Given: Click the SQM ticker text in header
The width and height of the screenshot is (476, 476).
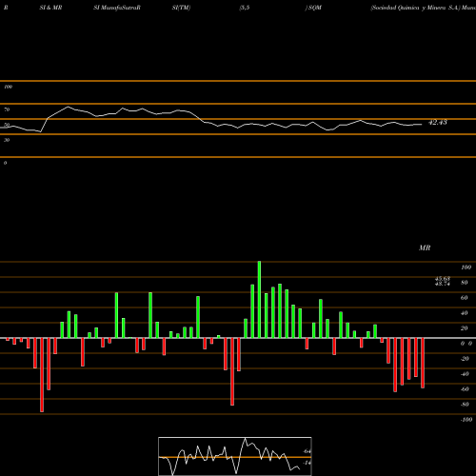Looking at the screenshot, I should 314,8.
